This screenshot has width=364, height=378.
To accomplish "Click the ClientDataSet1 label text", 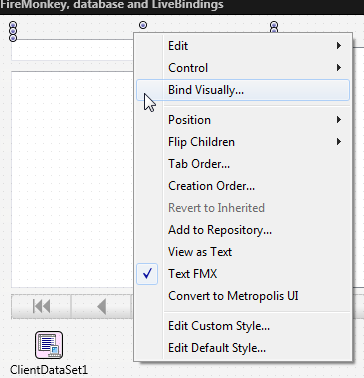I will point(49,370).
